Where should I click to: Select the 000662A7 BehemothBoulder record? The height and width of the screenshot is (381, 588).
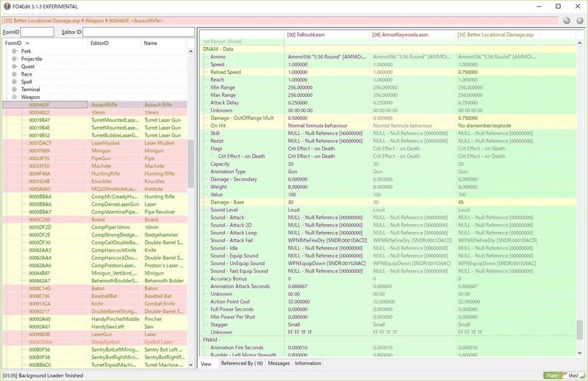(x=95, y=280)
